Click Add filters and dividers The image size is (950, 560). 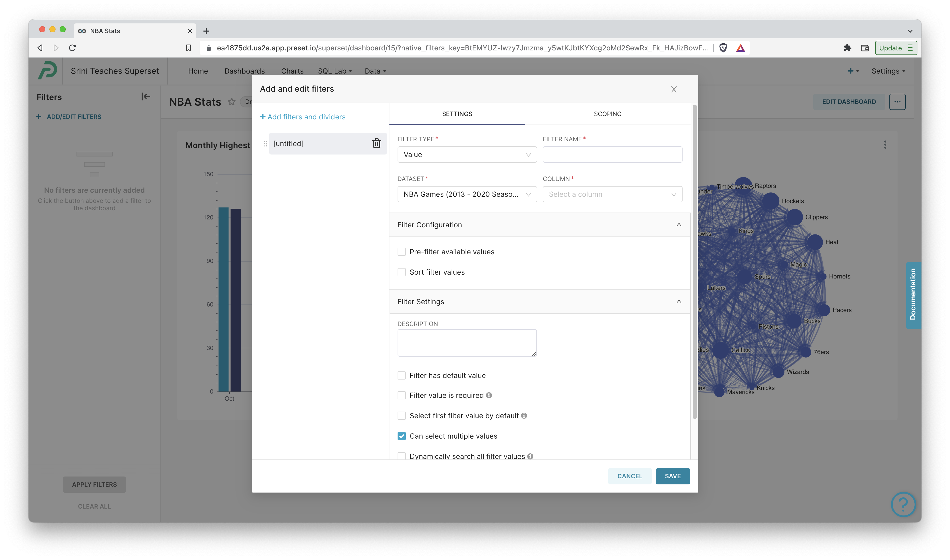[302, 117]
